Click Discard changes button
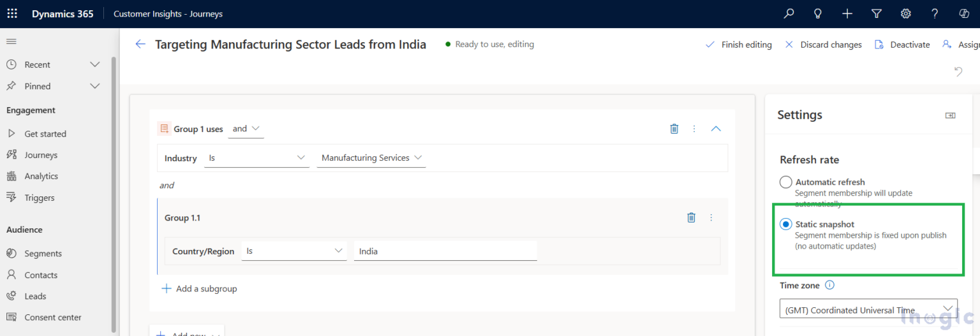This screenshot has height=336, width=980. pos(823,45)
